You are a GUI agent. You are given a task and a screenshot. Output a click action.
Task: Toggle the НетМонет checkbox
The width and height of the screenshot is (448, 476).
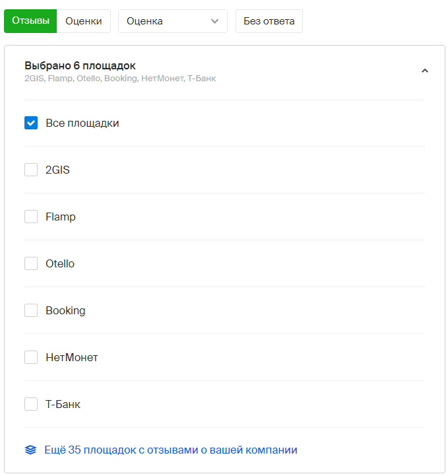31,357
